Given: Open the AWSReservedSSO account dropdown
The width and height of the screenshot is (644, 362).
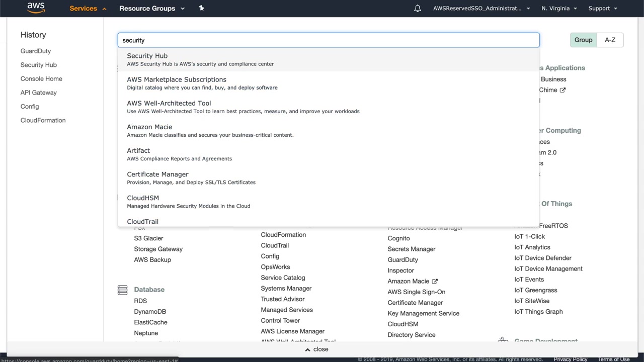Looking at the screenshot, I should click(481, 9).
